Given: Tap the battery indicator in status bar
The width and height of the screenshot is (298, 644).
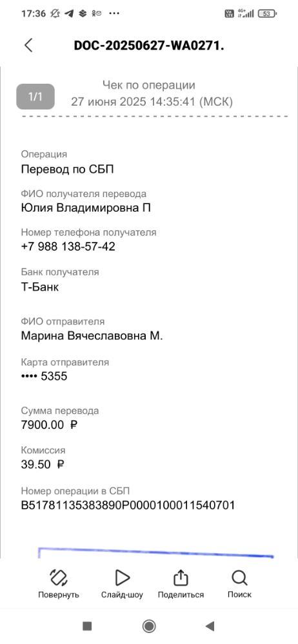Looking at the screenshot, I should (x=267, y=14).
